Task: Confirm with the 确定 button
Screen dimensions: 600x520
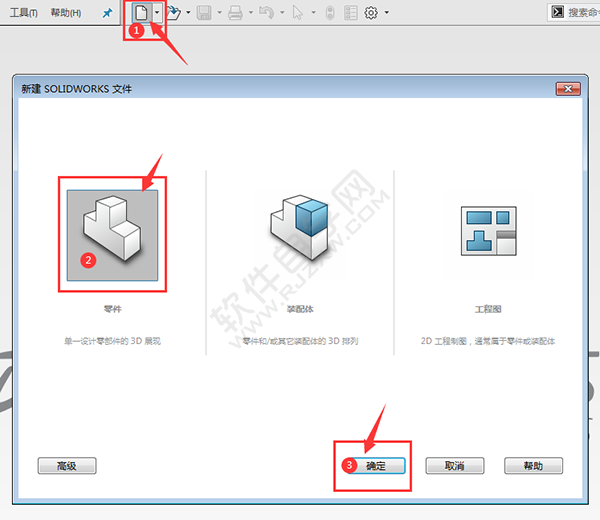Action: click(x=376, y=466)
